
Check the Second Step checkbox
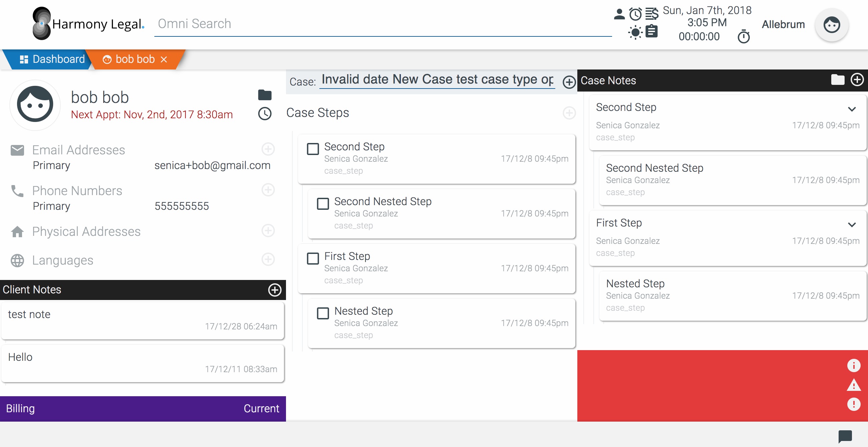pos(313,149)
